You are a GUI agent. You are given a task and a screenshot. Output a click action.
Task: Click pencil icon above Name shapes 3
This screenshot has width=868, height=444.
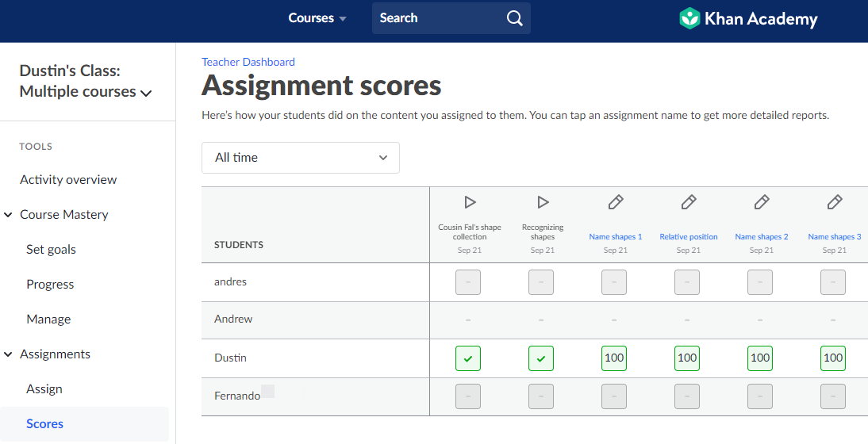tap(835, 202)
